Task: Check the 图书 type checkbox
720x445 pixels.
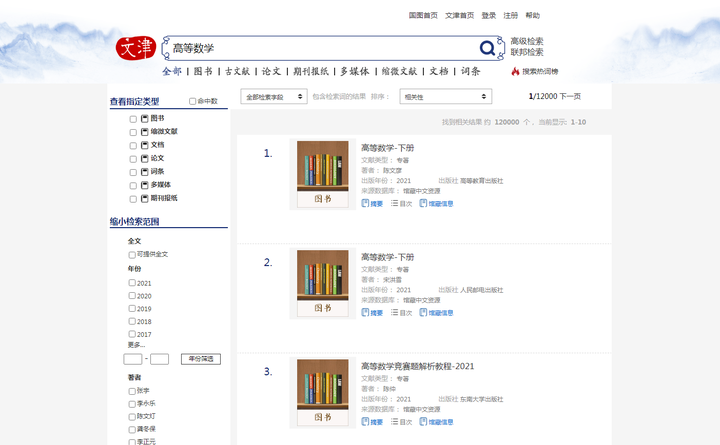Action: click(133, 119)
